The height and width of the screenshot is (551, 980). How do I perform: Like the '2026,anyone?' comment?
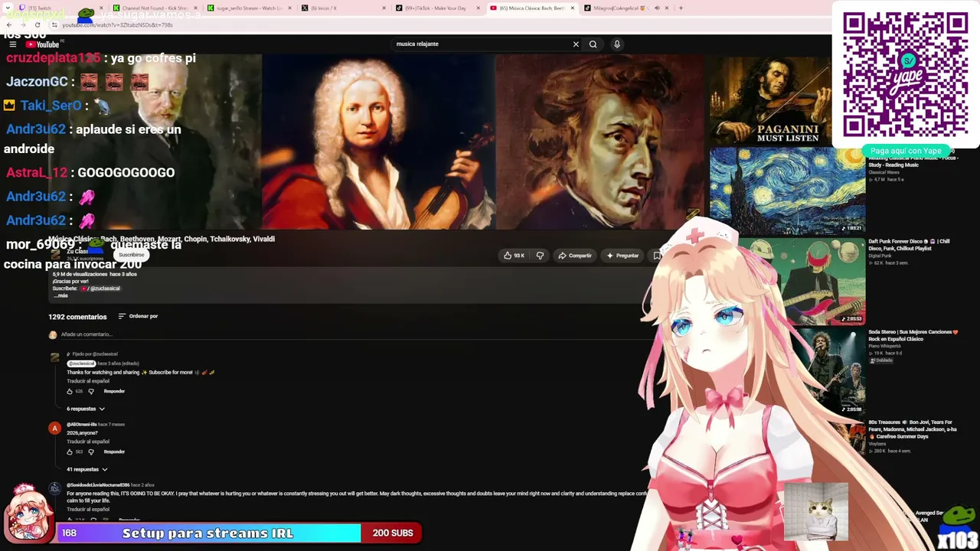click(x=70, y=452)
